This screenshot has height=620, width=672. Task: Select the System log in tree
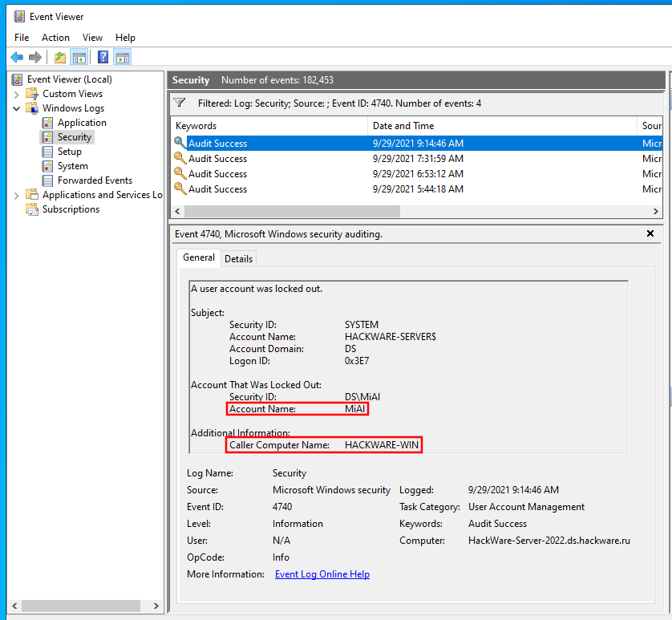pos(72,166)
